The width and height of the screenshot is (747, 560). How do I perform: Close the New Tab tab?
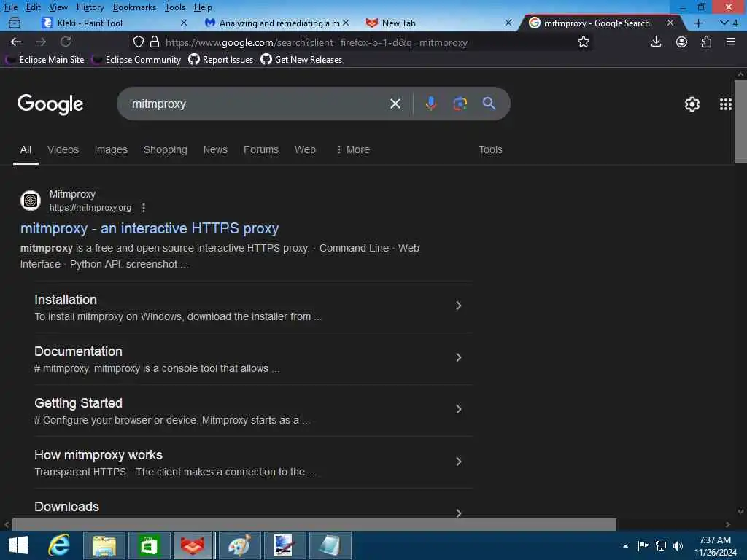pyautogui.click(x=508, y=23)
